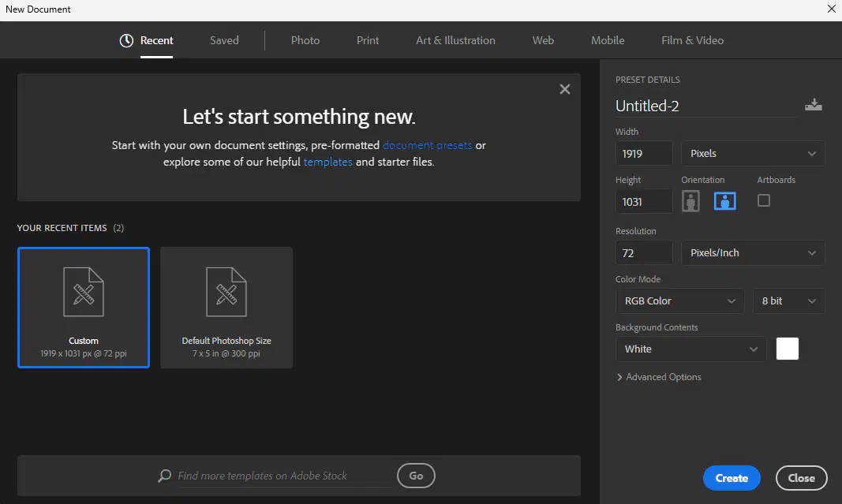
Task: Close the New Document dialog window
Action: click(831, 9)
